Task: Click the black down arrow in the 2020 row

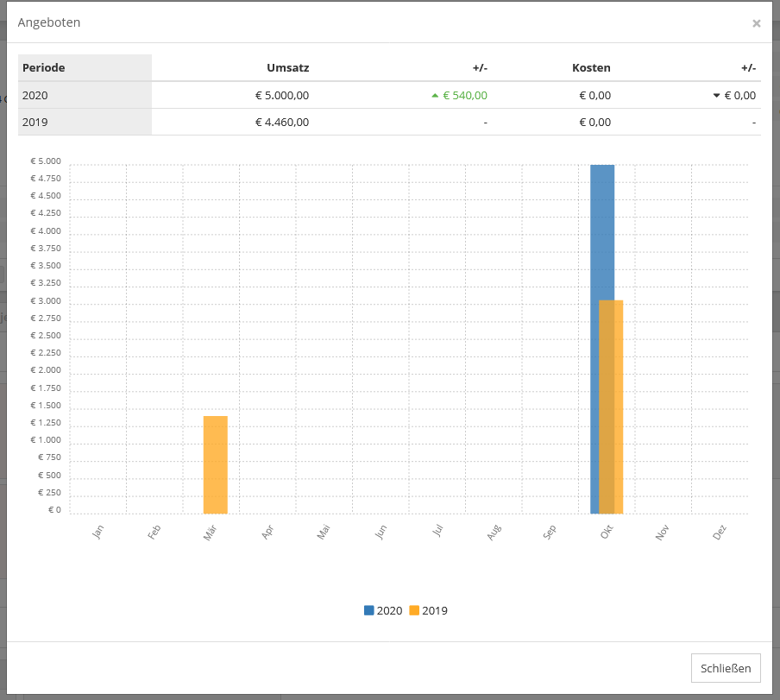Action: tap(716, 96)
